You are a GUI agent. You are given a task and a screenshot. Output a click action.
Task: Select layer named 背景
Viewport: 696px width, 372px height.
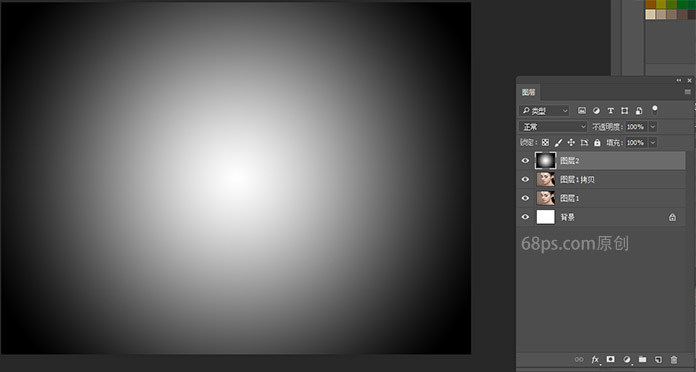[568, 217]
